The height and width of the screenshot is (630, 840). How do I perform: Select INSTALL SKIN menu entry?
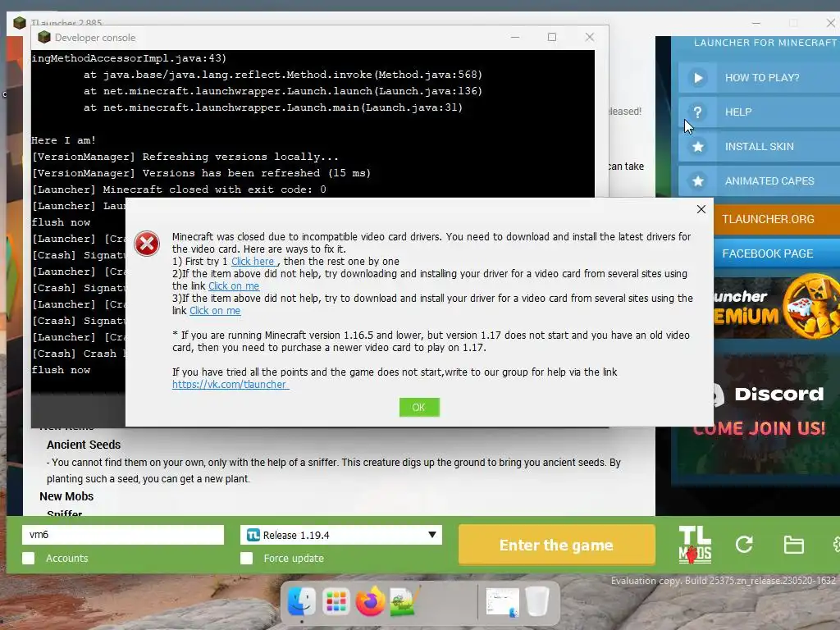[759, 146]
